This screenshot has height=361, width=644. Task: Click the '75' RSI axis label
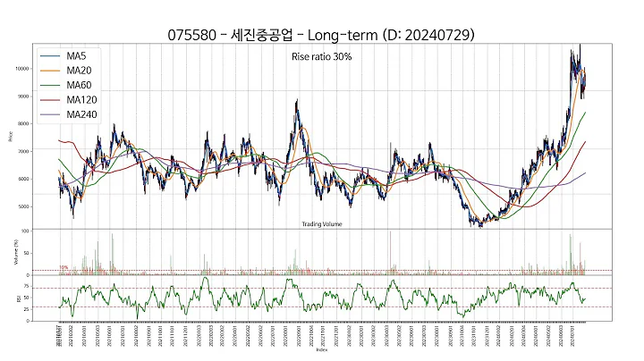point(26,286)
